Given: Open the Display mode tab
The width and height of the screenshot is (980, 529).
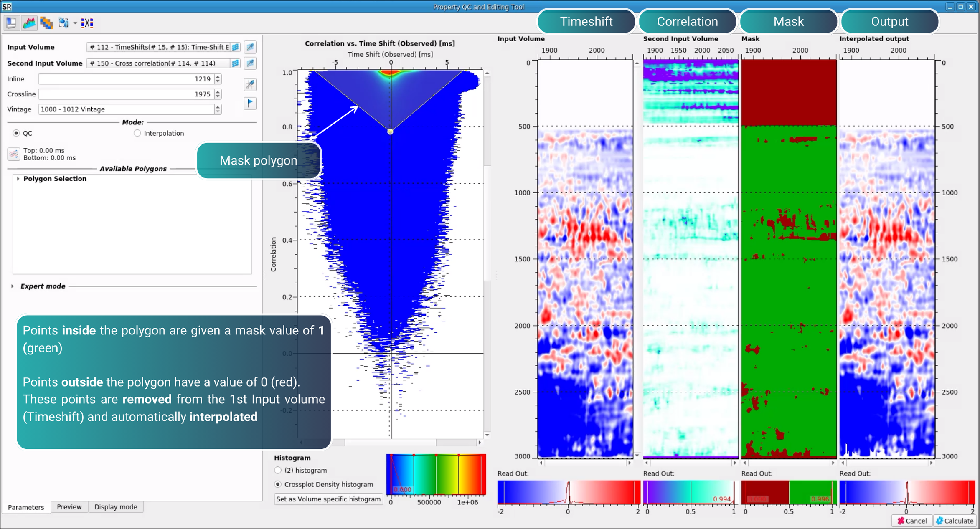Looking at the screenshot, I should 115,506.
